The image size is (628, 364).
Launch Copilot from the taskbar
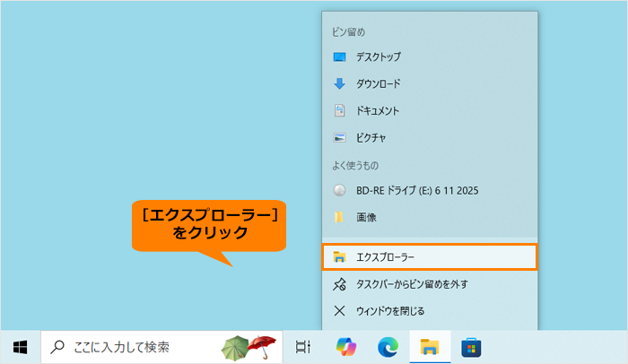pos(345,346)
